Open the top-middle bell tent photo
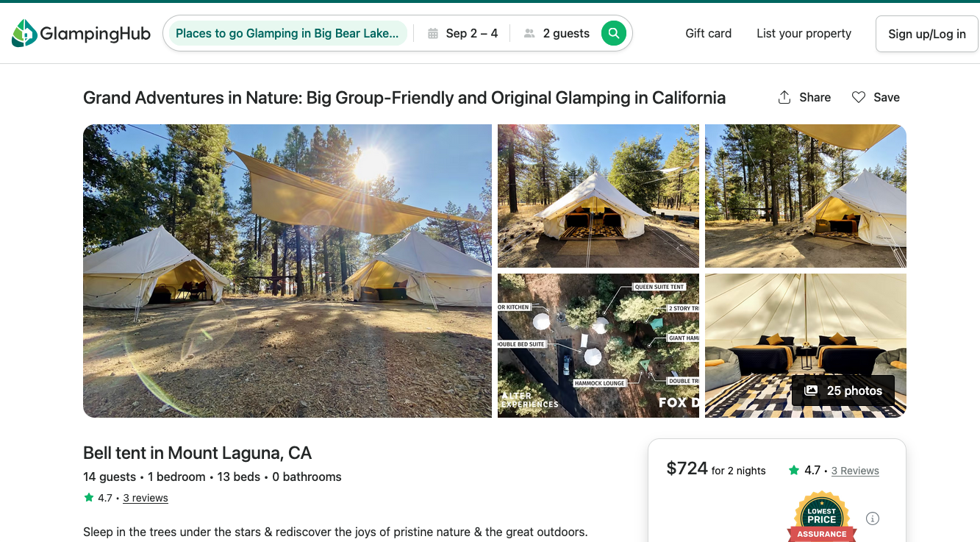The image size is (980, 542). tap(598, 196)
